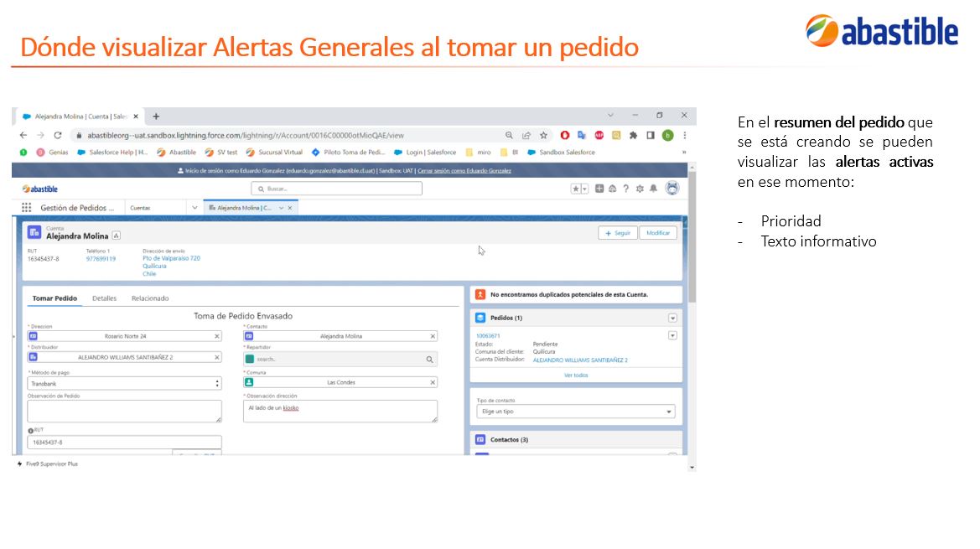
Task: Click the Salesforce help question mark
Action: (625, 189)
